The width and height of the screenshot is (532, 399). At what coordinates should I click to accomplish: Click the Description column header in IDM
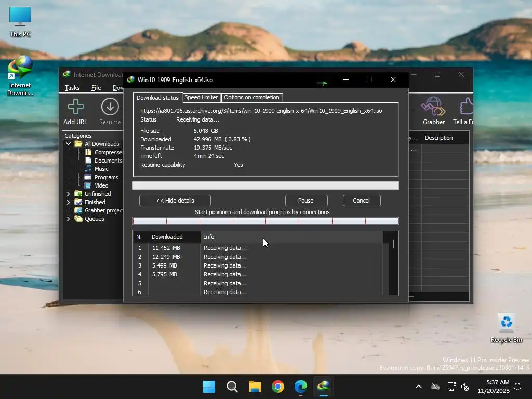445,138
